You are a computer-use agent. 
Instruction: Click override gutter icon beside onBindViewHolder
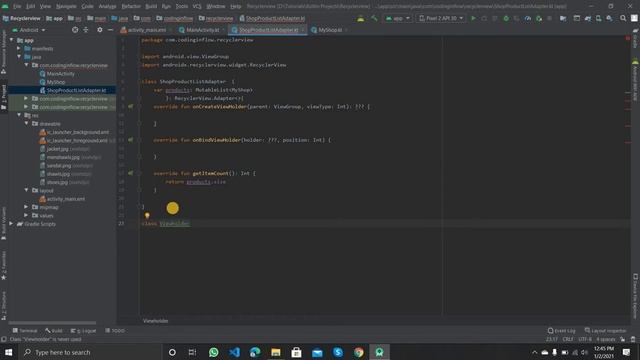(x=131, y=140)
